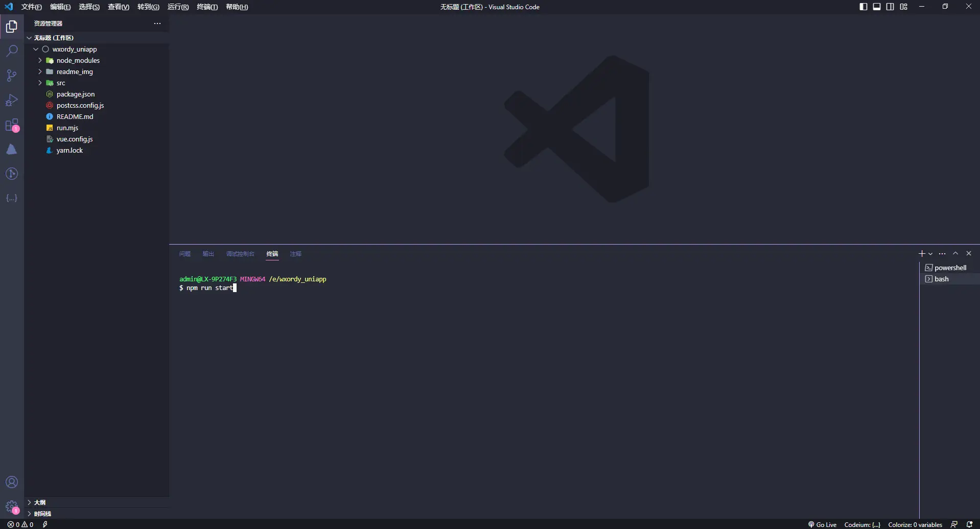Open the Extensions view with badge
The height and width of the screenshot is (529, 980).
click(12, 125)
